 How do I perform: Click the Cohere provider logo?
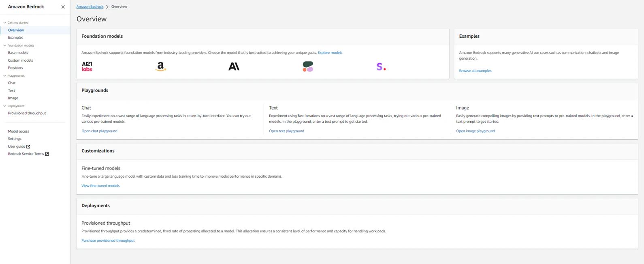[x=308, y=67]
